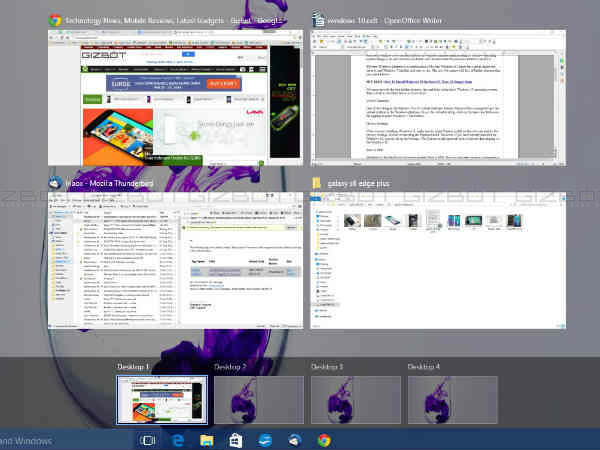Click the Thunderbird icon beside Inbox title
Screen dimensions: 600x450
[55, 183]
